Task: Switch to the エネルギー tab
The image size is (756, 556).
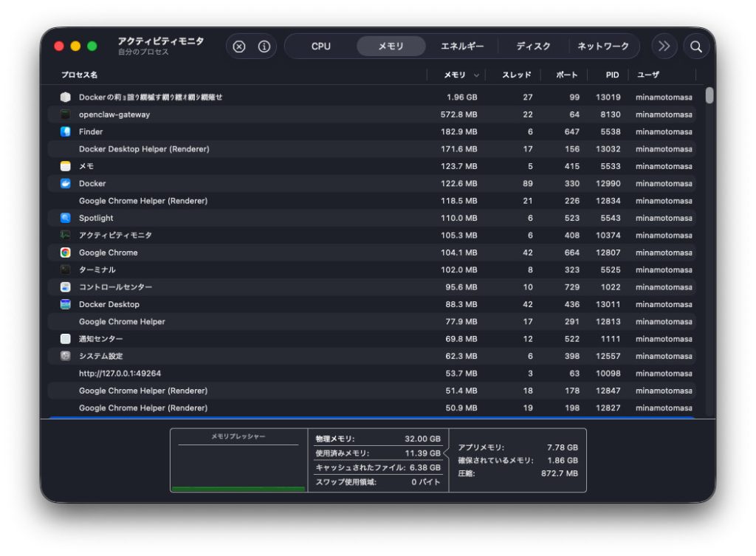Action: (x=462, y=47)
